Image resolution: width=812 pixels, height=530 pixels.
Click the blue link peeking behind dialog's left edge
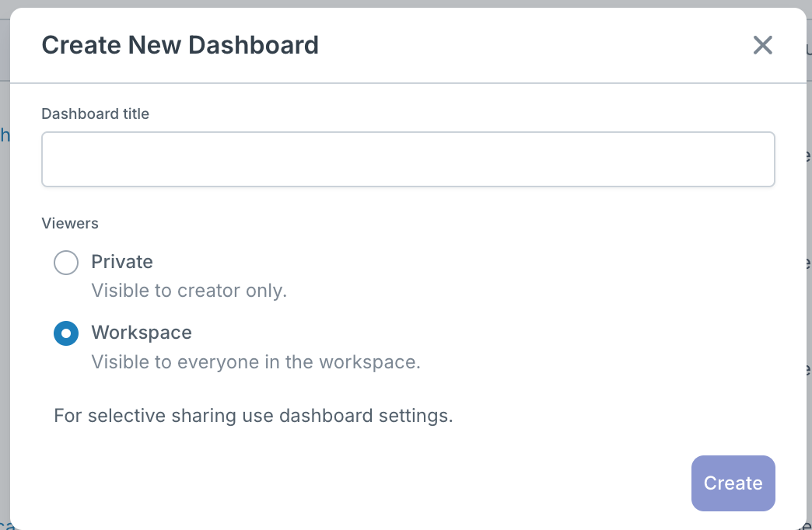pyautogui.click(x=4, y=135)
